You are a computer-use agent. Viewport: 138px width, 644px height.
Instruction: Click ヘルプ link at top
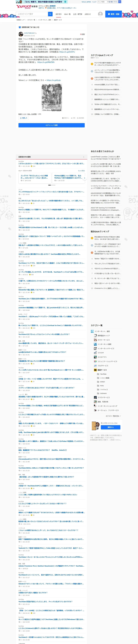pos(94,2)
